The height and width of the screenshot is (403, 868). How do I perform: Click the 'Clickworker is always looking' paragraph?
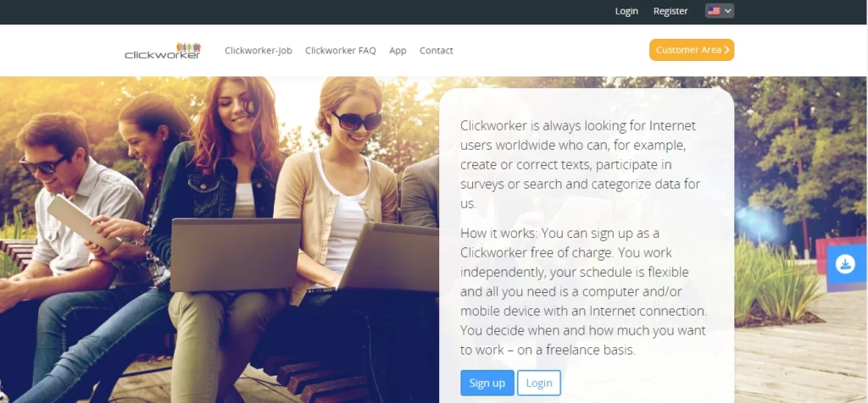pyautogui.click(x=580, y=164)
